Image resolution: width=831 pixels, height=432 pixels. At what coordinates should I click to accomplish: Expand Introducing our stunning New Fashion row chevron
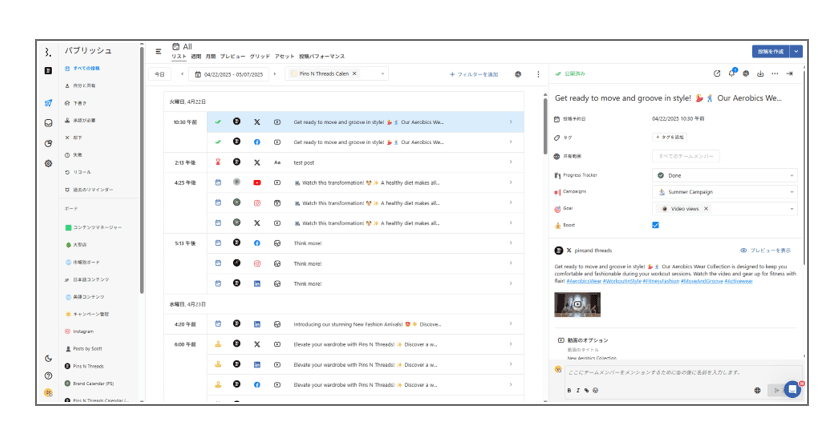point(511,324)
